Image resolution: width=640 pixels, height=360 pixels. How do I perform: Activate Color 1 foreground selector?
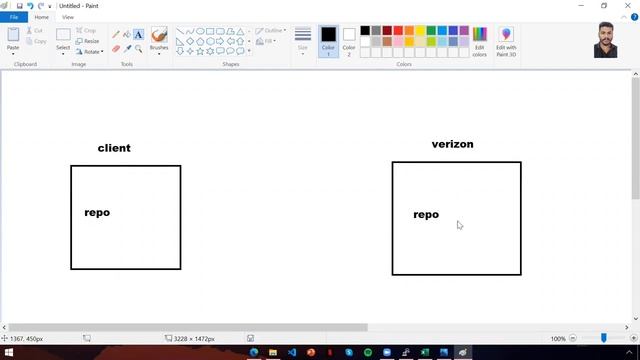point(328,41)
